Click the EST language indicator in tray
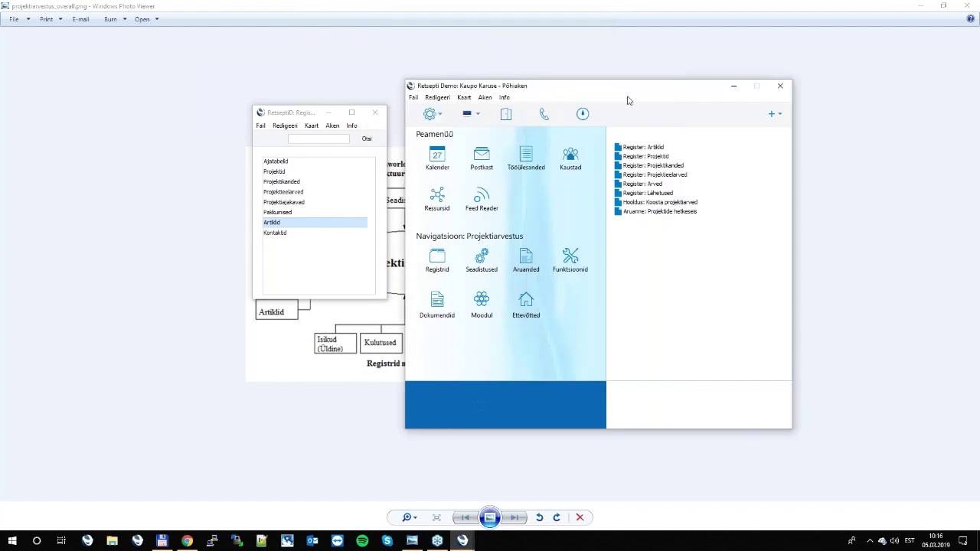 910,541
